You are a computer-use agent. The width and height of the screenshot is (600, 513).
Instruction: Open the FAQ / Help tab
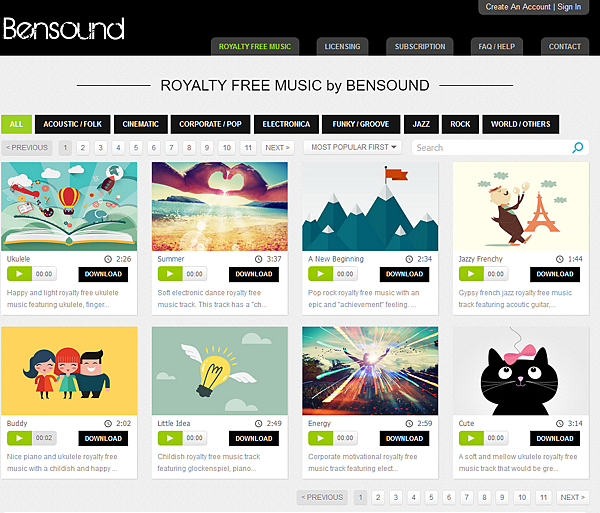click(496, 47)
